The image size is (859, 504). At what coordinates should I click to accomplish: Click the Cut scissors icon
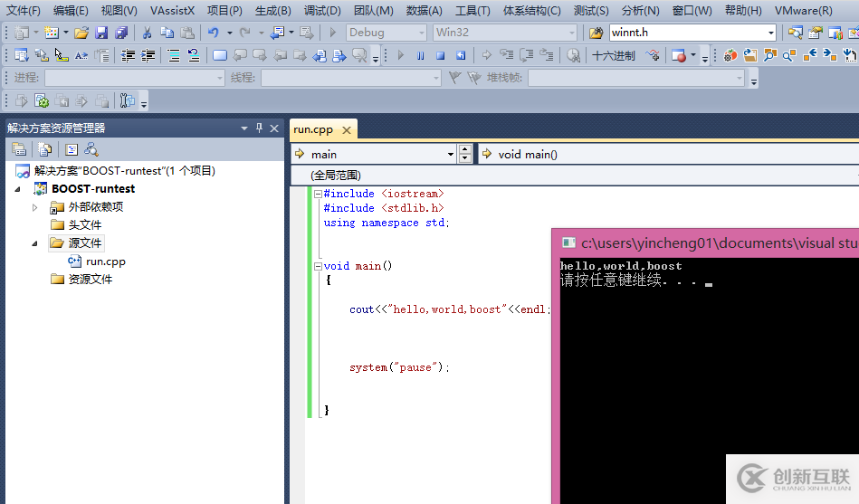tap(147, 33)
